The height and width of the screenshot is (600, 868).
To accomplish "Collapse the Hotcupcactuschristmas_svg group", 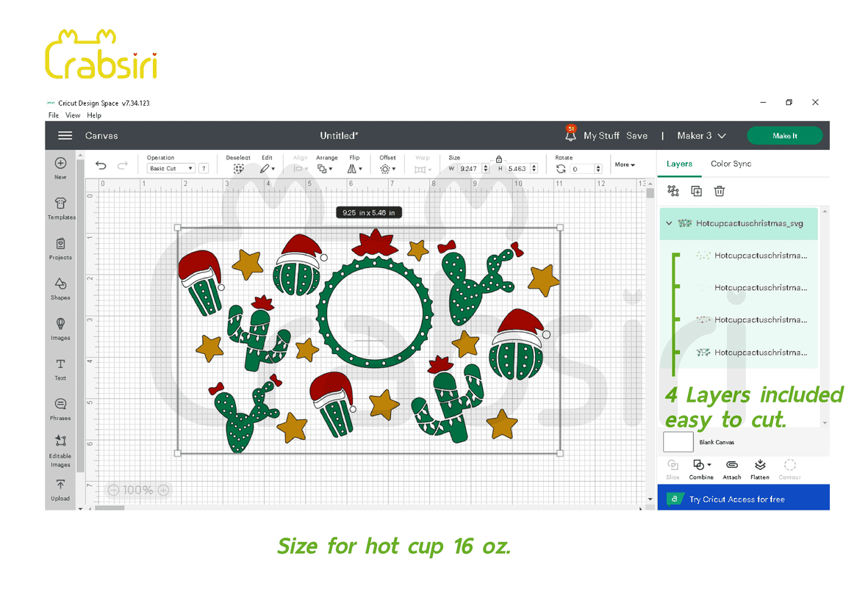I will pos(669,223).
